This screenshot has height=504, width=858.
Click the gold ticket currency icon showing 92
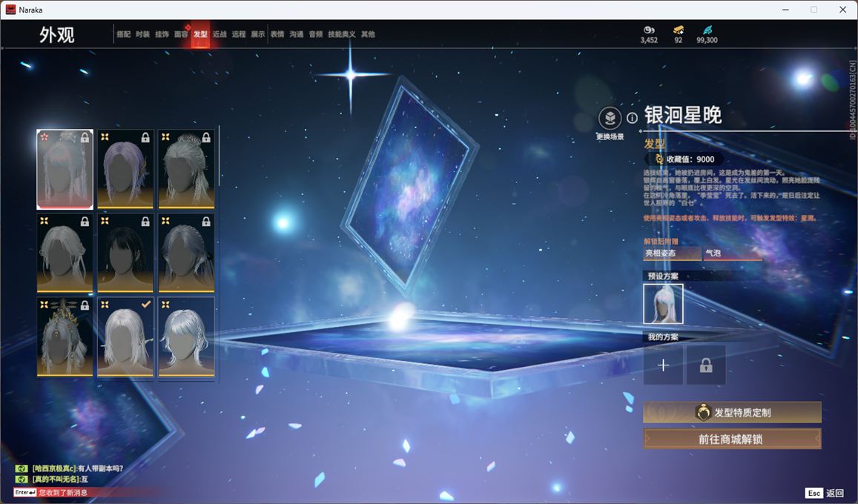pyautogui.click(x=678, y=30)
